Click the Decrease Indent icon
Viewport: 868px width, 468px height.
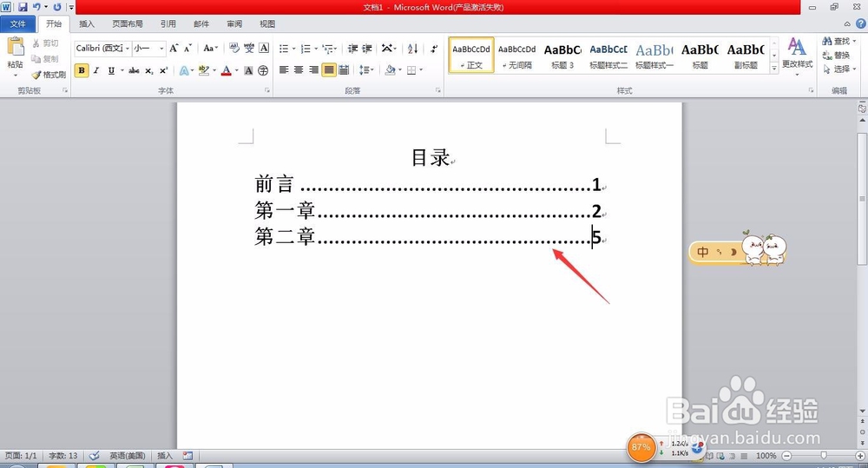click(352, 48)
